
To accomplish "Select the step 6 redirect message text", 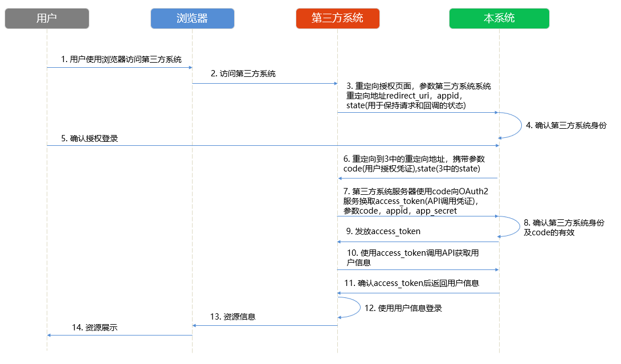I will (415, 165).
